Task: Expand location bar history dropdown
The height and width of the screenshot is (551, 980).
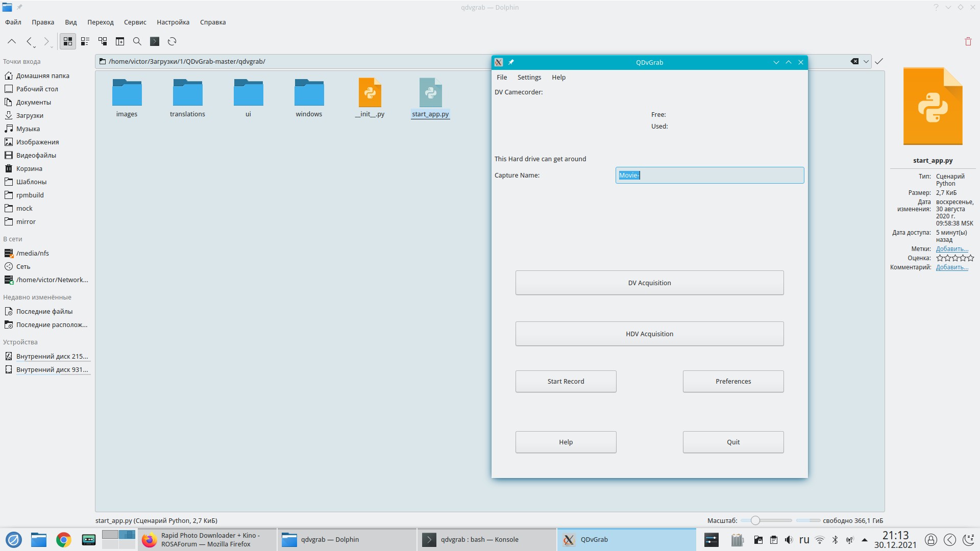Action: pos(866,61)
